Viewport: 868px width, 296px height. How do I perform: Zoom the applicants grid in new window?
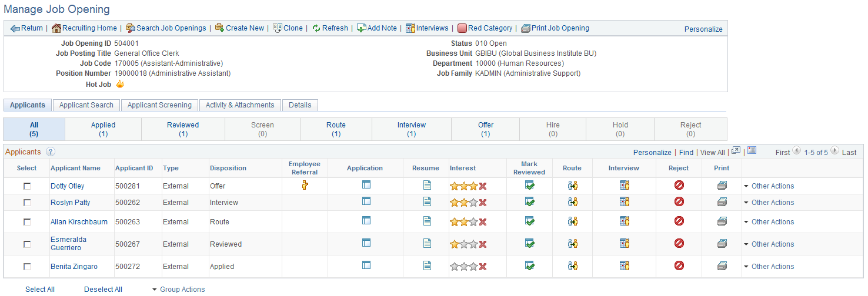click(736, 151)
